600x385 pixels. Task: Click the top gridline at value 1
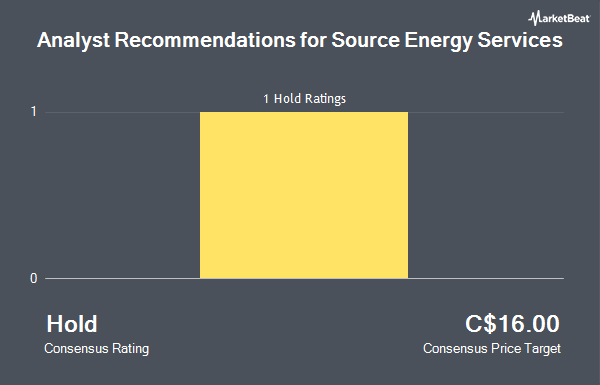[304, 112]
